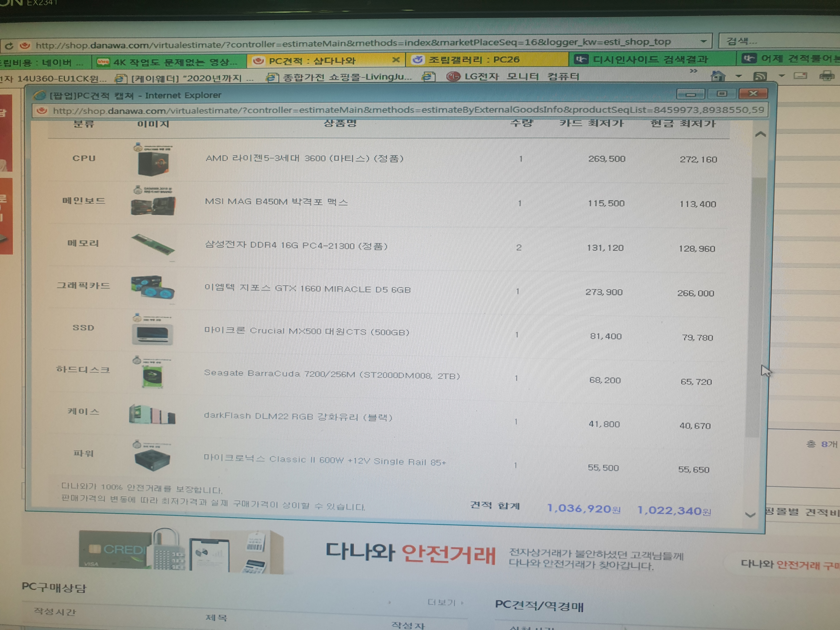Click the LG전자 favorites bar icon
This screenshot has height=630, width=840.
pos(453,77)
